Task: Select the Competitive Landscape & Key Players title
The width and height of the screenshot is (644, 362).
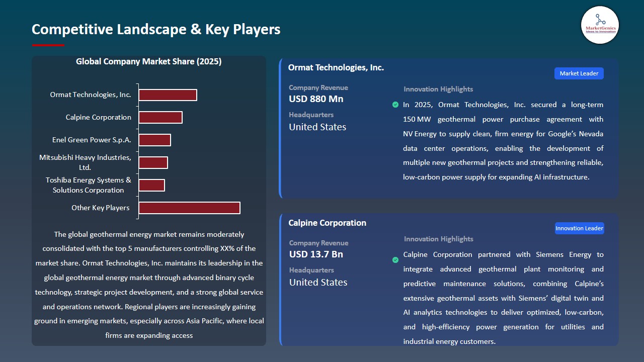Action: pyautogui.click(x=156, y=29)
